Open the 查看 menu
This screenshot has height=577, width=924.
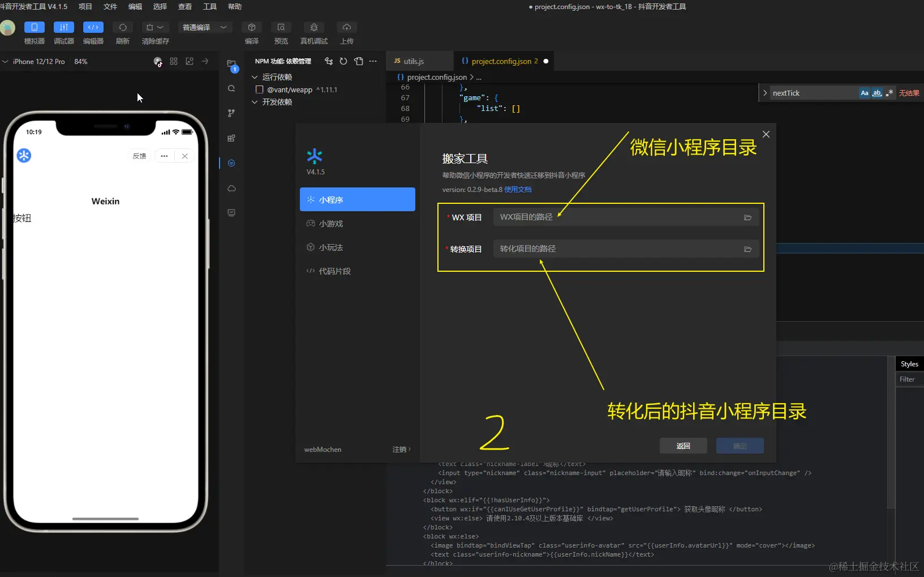coord(185,7)
